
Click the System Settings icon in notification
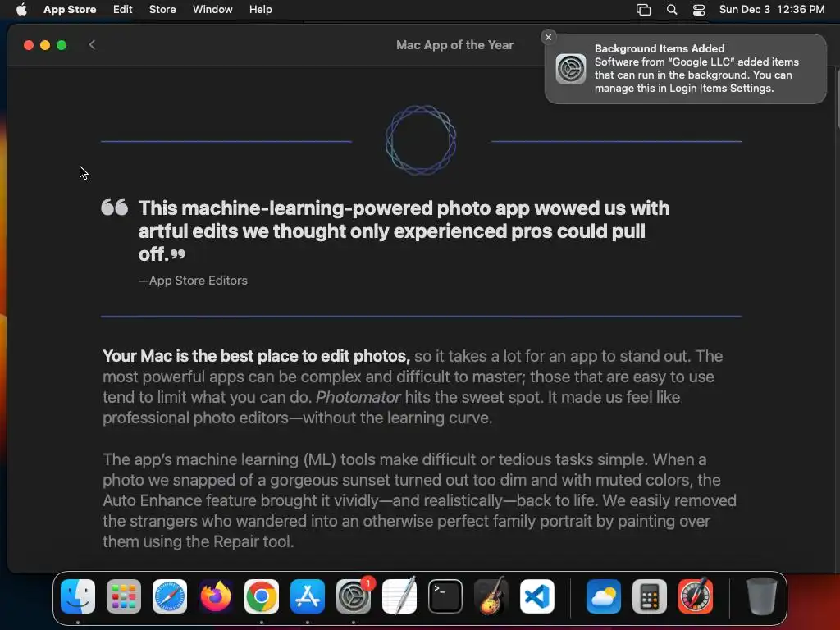pyautogui.click(x=571, y=69)
